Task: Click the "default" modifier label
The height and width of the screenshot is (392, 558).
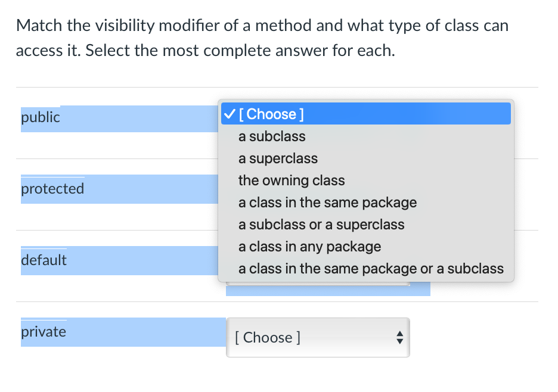Action: click(x=44, y=260)
